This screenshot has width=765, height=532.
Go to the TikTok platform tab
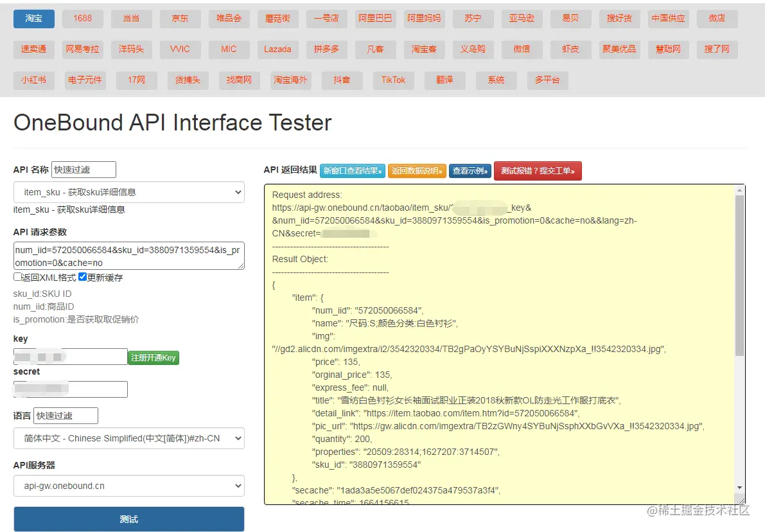coord(393,80)
